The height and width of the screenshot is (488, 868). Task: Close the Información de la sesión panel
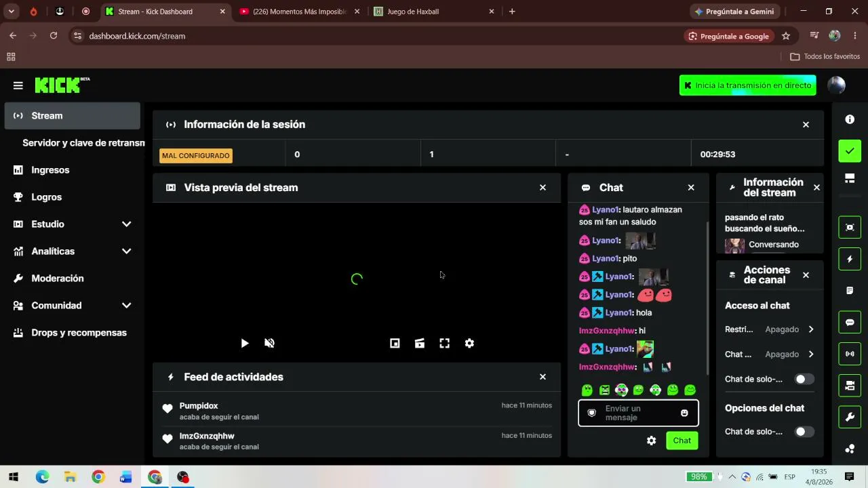click(806, 125)
